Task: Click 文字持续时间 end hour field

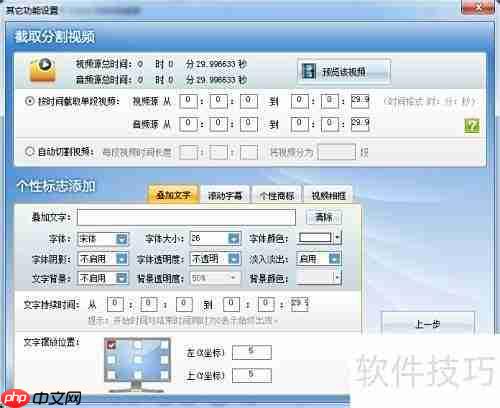Action: coord(232,304)
